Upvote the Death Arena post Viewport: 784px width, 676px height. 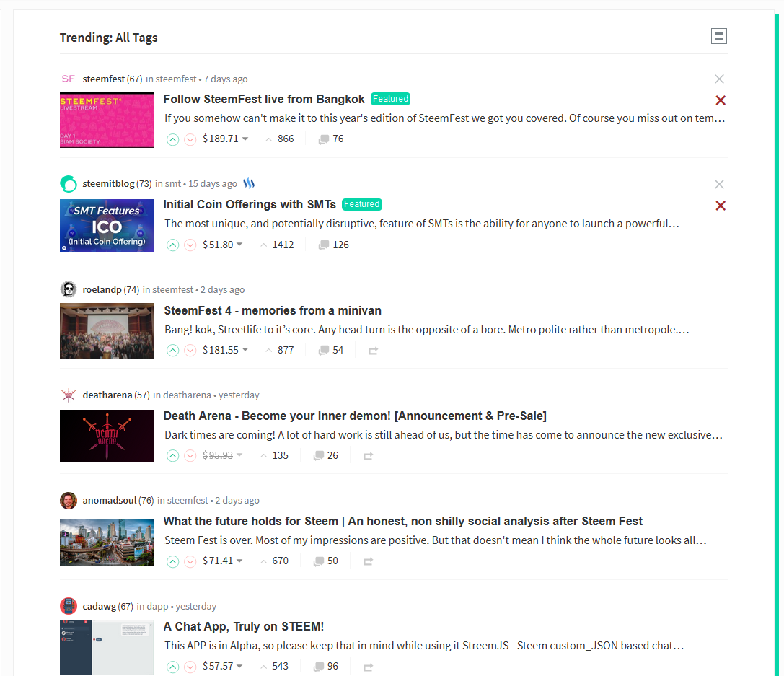pos(172,456)
